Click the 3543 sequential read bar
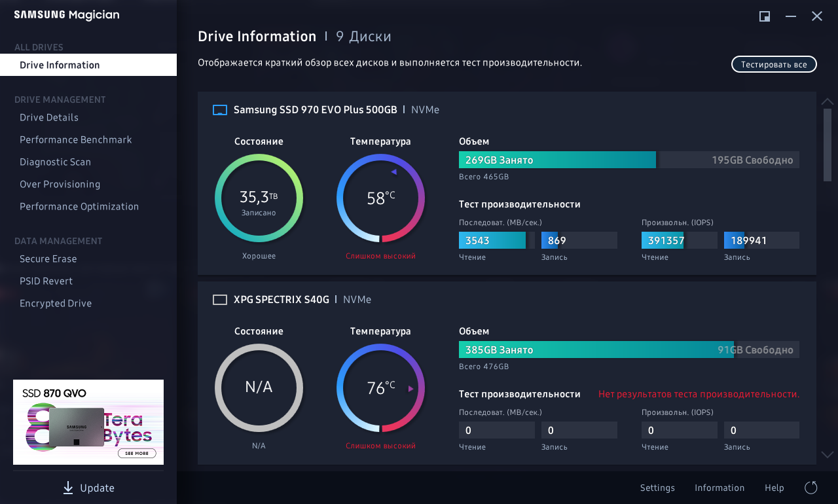Image resolution: width=838 pixels, height=504 pixels. (x=497, y=240)
